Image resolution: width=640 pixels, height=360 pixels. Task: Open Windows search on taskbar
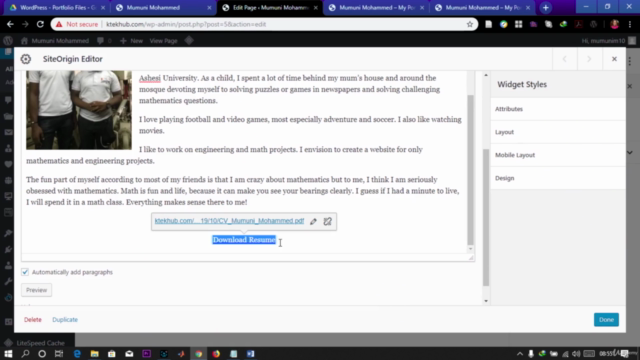(25, 353)
